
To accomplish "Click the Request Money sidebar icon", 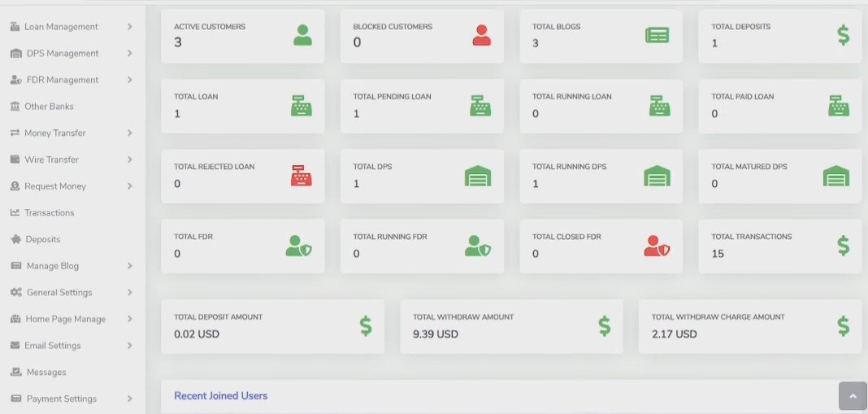I will coord(15,185).
